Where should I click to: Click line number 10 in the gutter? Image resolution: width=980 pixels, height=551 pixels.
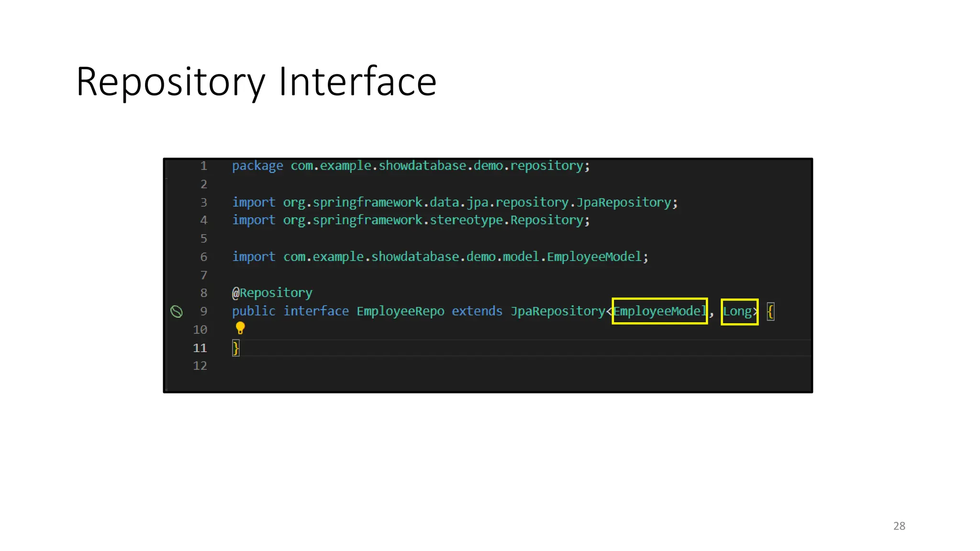[200, 330]
